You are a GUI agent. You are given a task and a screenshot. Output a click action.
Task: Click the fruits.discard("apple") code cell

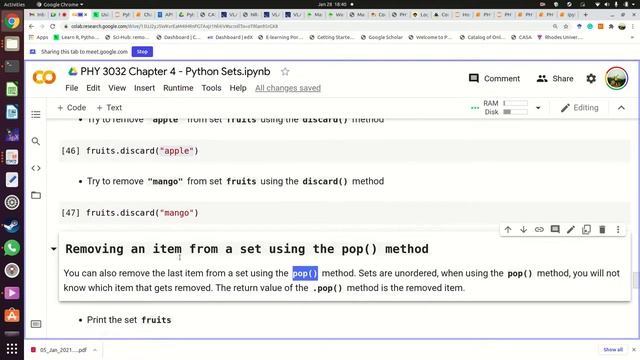[344, 151]
